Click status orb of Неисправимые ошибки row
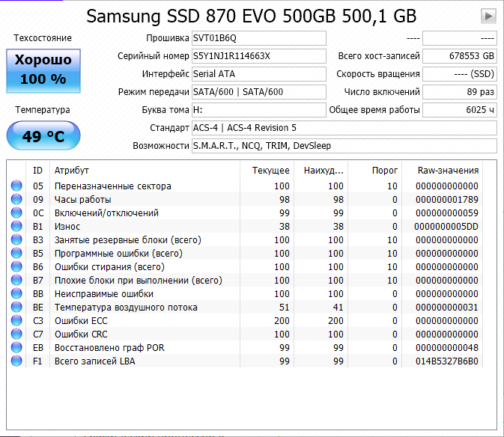504x437 pixels. pyautogui.click(x=16, y=293)
